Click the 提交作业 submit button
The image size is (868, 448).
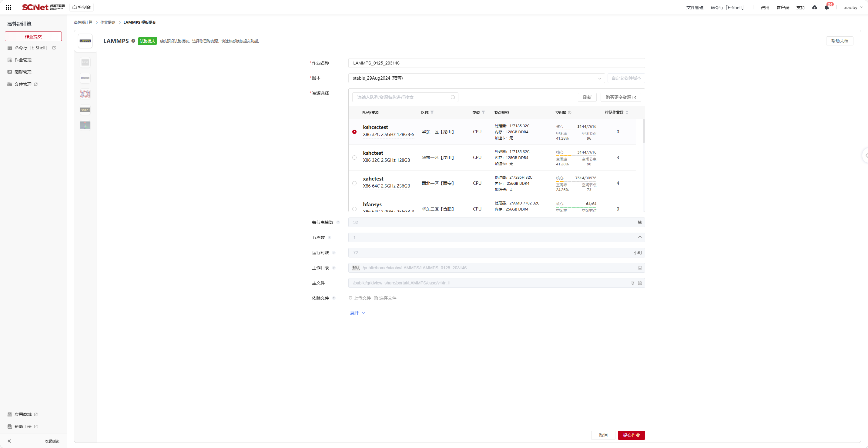(631, 435)
